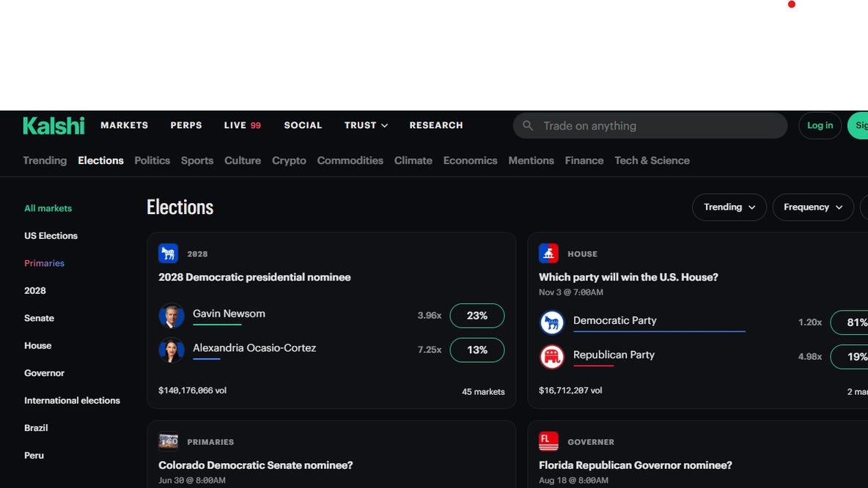The height and width of the screenshot is (488, 868).
Task: Click Alexandria Ocasio-Cortez 13% button
Action: [477, 350]
